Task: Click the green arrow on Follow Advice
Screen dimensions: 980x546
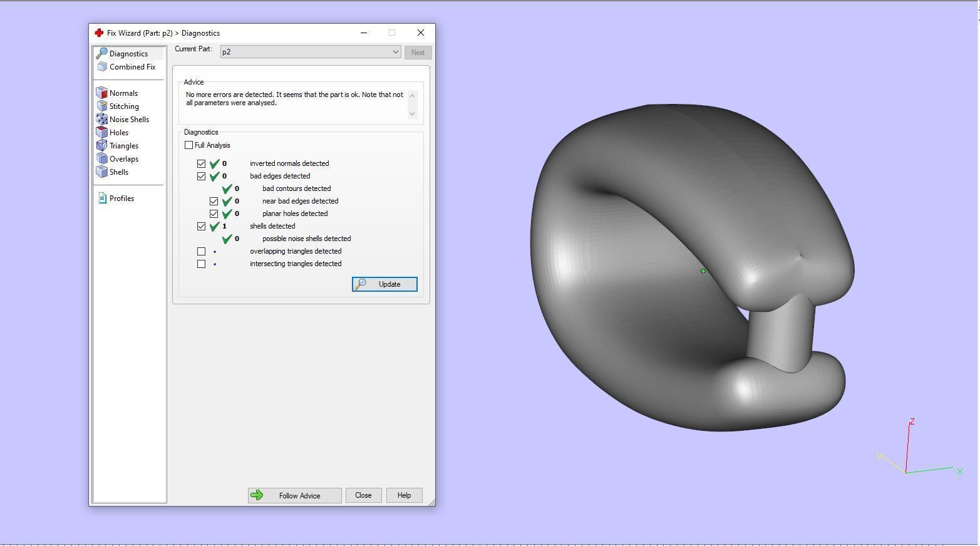Action: (257, 496)
